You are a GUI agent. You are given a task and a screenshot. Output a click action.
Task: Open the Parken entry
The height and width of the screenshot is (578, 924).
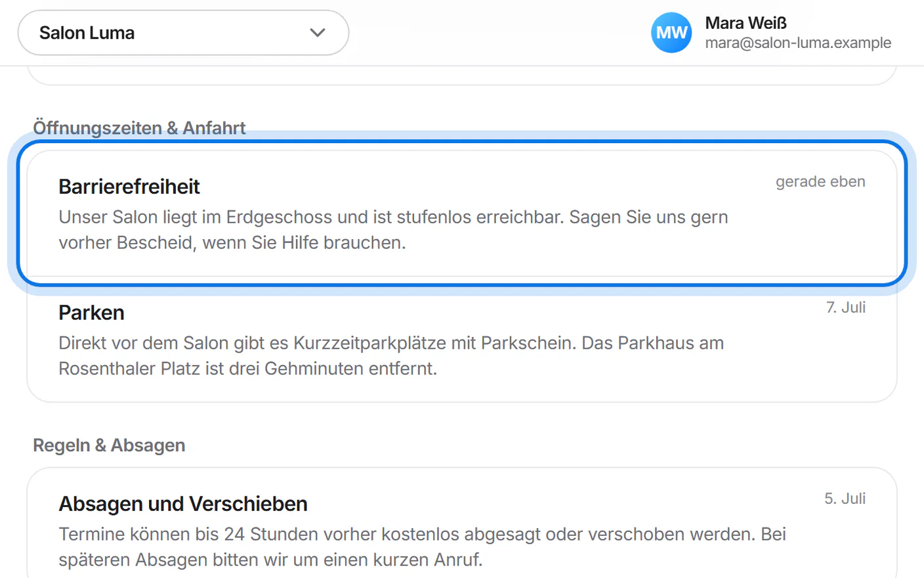click(x=462, y=340)
